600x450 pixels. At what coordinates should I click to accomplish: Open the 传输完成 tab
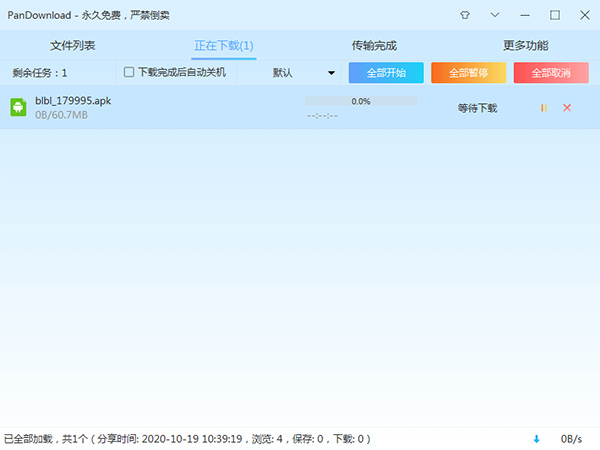374,45
